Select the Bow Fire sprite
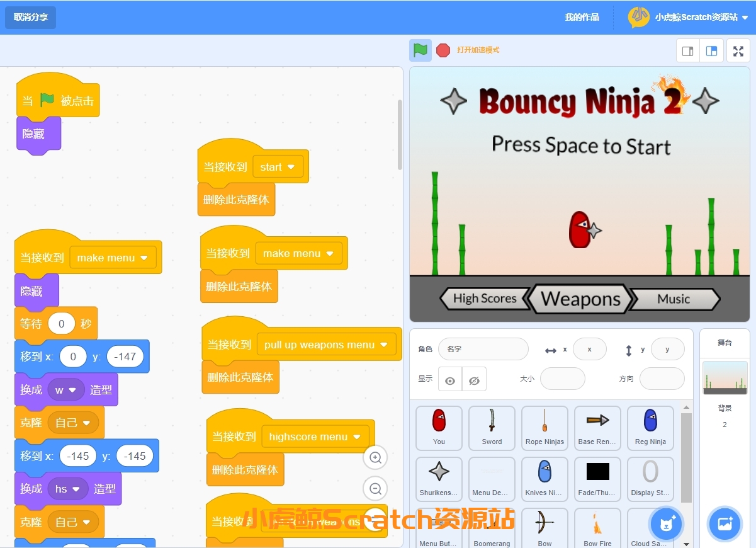This screenshot has height=548, width=756. pyautogui.click(x=597, y=528)
